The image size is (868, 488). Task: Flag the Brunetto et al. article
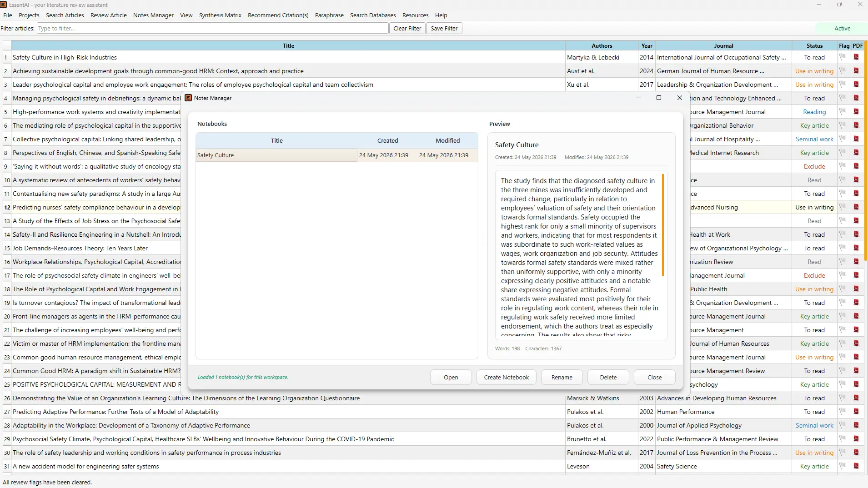843,439
